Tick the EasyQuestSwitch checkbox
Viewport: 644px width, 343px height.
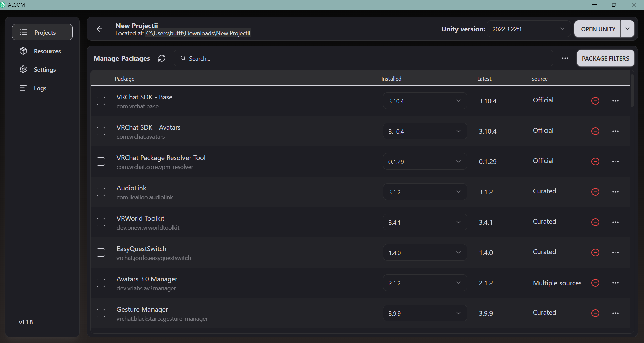point(101,252)
